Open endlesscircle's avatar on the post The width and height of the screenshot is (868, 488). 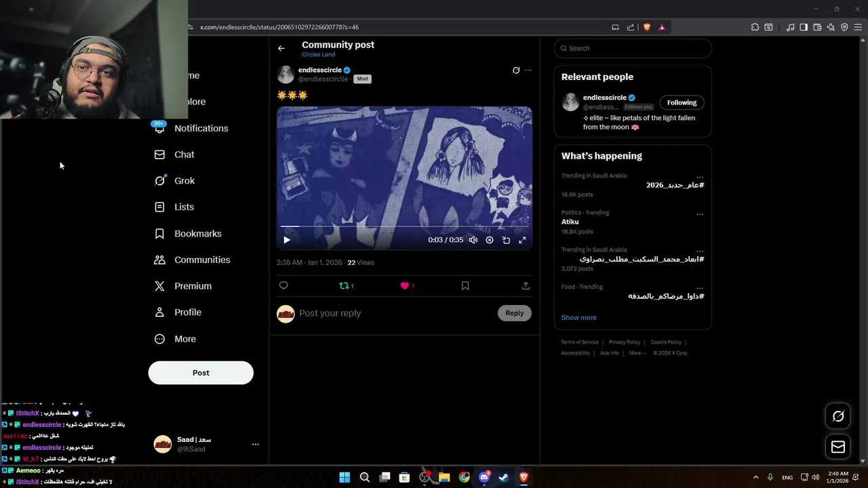(285, 74)
